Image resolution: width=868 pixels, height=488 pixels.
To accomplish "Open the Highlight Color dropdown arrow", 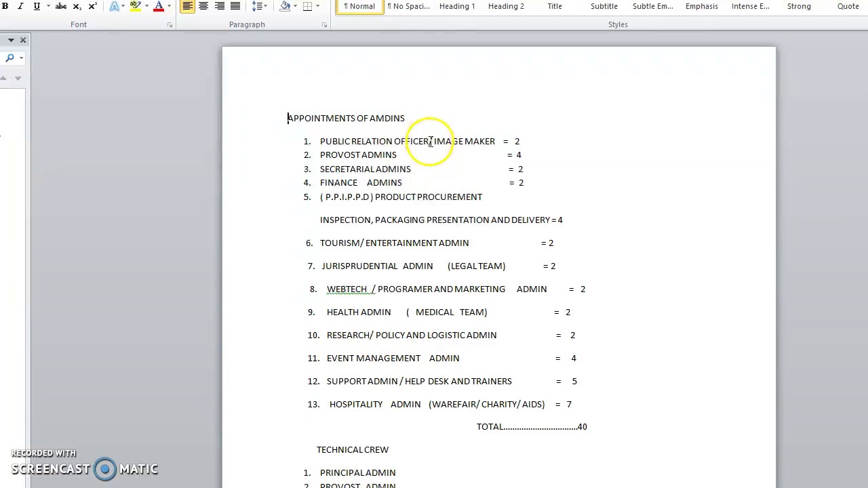I will pos(146,6).
